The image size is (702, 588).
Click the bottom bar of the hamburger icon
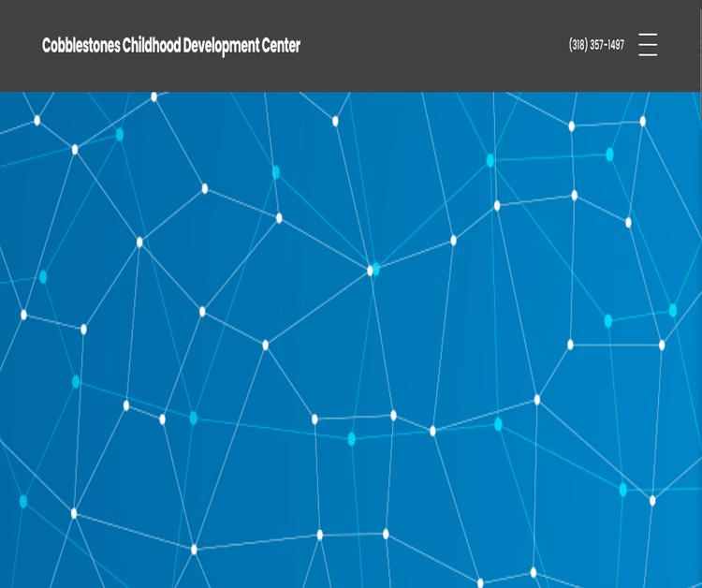coord(648,55)
